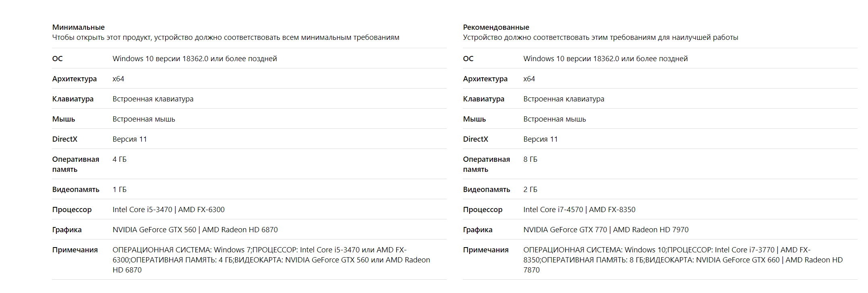
Task: Click the minimum Архитектура x64 value
Action: click(118, 79)
